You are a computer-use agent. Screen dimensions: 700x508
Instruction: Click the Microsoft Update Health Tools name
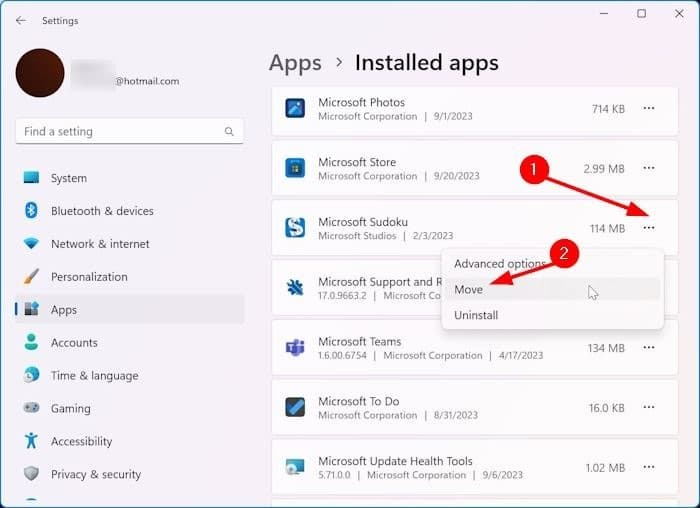pos(396,461)
